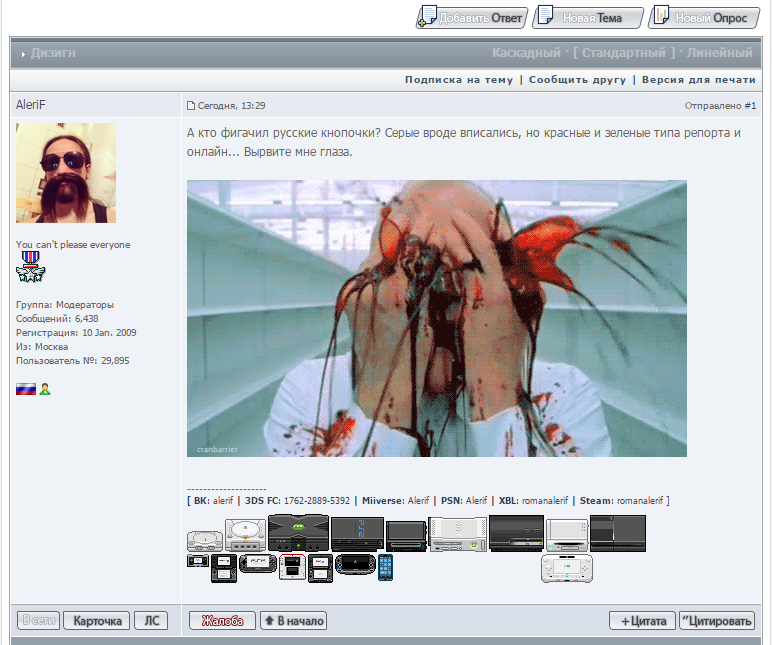
Task: Click the XBL romanalerif link in the signature
Action: tap(533, 501)
